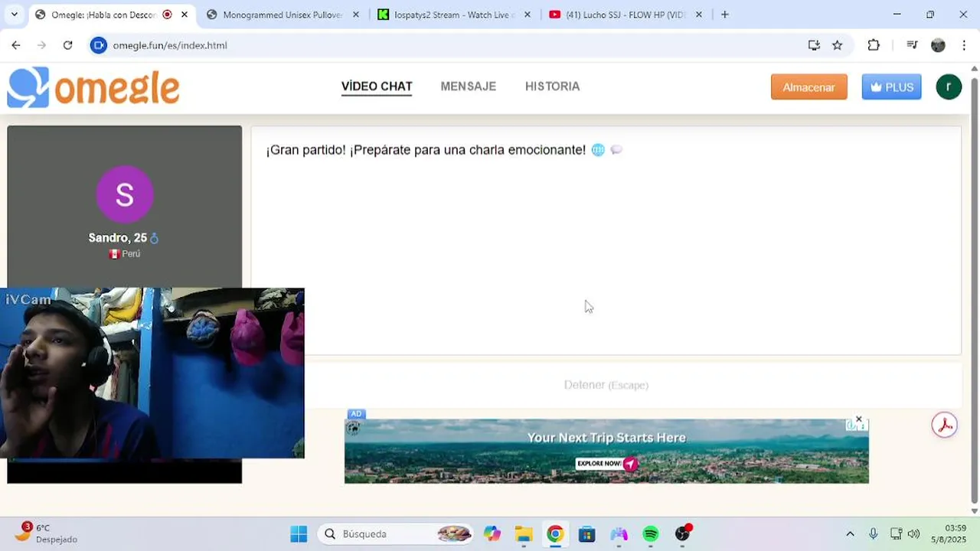Open the Chrome three-dot menu
Image resolution: width=980 pixels, height=551 pixels.
click(x=962, y=45)
